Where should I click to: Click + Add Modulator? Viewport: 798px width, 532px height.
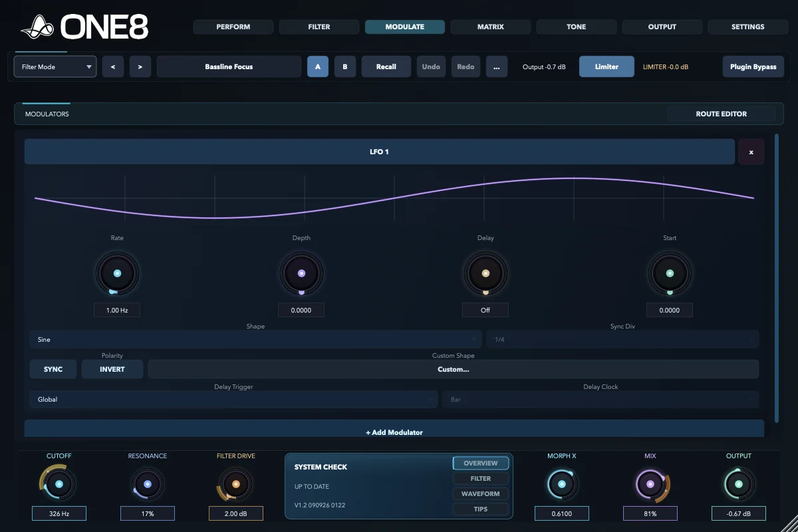pyautogui.click(x=394, y=429)
